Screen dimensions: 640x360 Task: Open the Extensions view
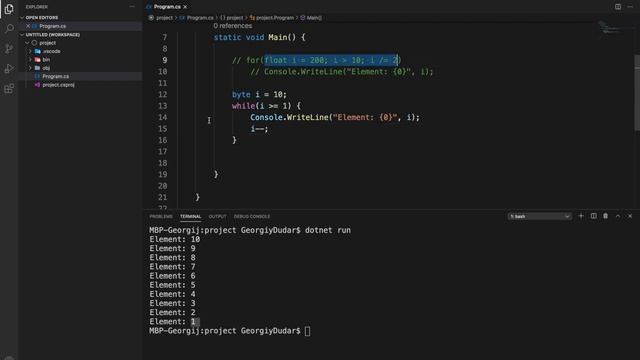pyautogui.click(x=9, y=89)
